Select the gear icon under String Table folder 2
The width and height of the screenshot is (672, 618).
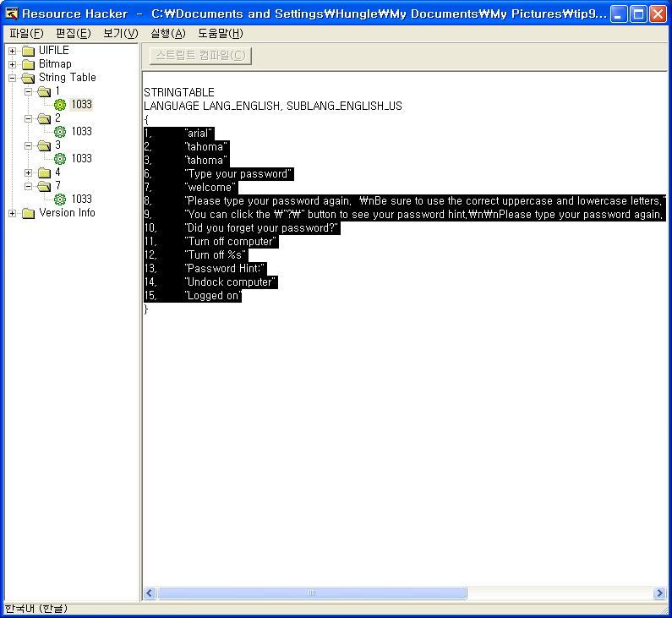(60, 132)
